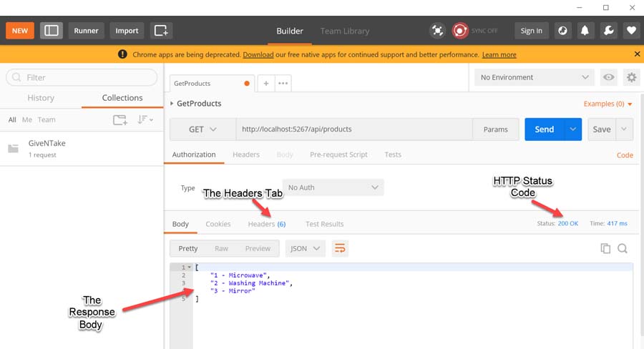Open the JSON format dropdown

tap(306, 248)
